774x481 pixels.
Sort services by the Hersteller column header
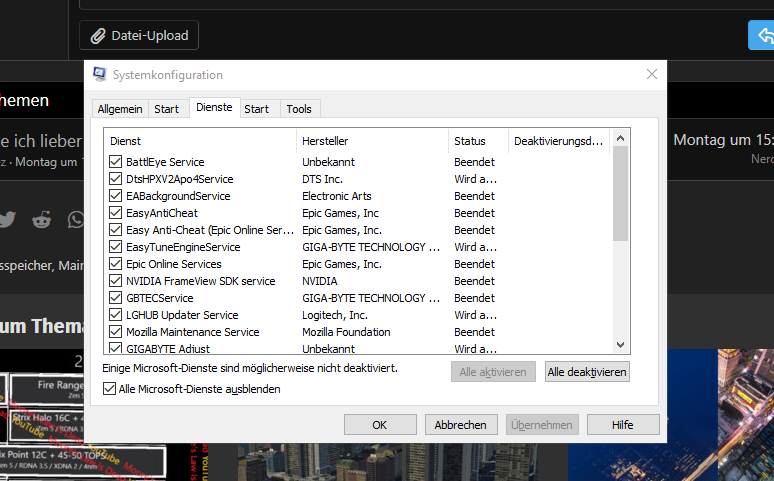pyautogui.click(x=372, y=141)
